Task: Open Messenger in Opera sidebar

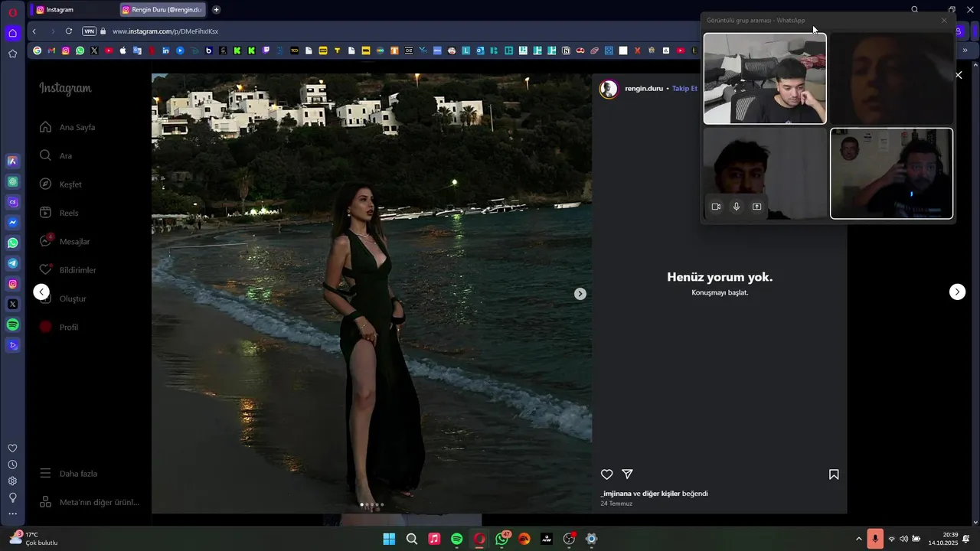Action: coord(12,223)
